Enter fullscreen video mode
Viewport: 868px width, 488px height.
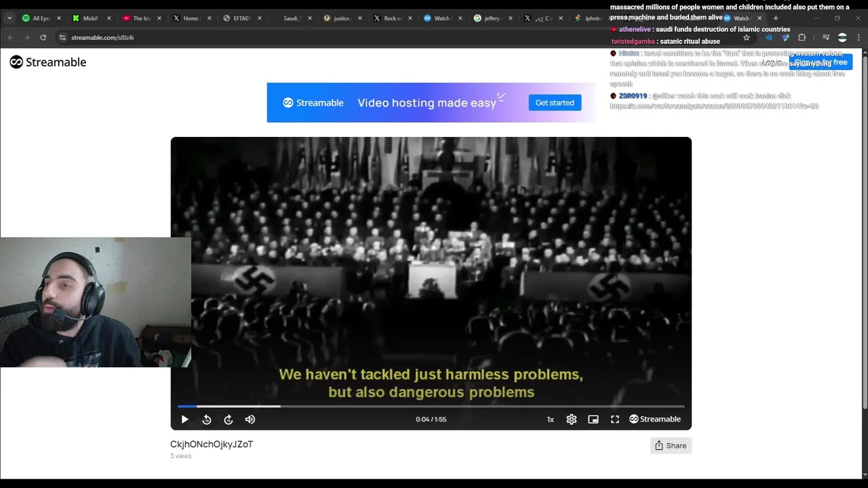click(x=615, y=420)
